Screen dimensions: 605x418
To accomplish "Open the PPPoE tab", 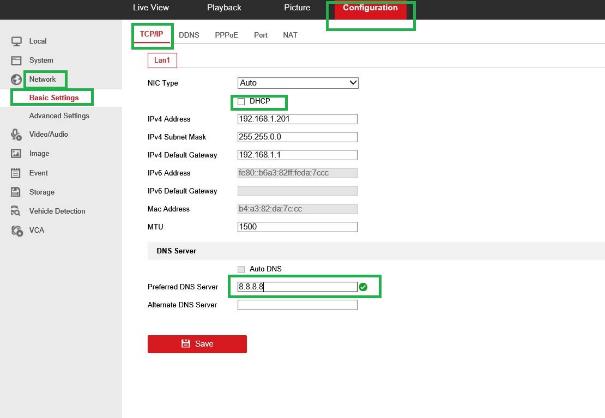I will tap(227, 35).
